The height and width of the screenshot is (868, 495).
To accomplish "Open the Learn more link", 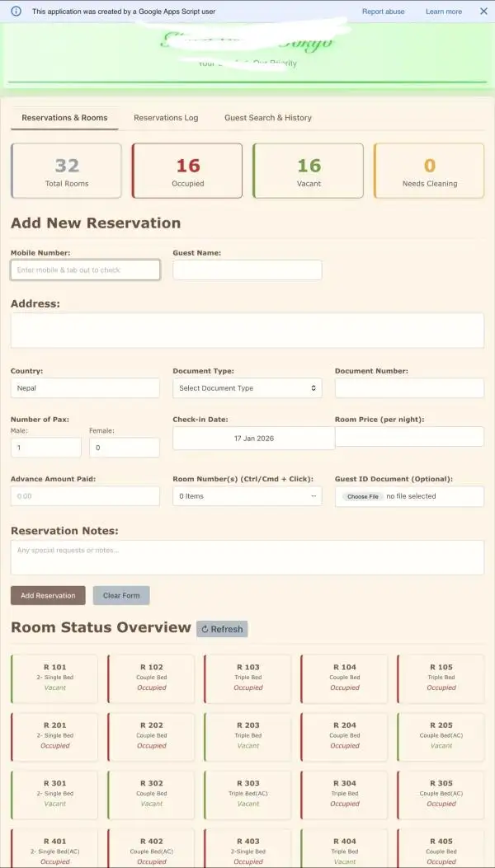I will tap(444, 12).
